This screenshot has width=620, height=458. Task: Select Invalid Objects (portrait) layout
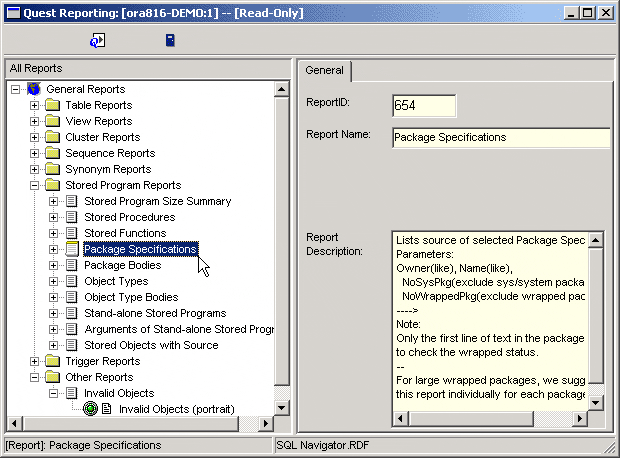pos(176,409)
